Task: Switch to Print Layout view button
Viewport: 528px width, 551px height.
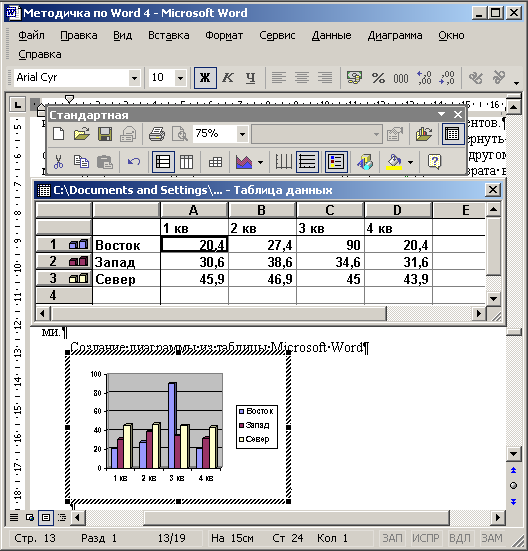Action: (x=46, y=518)
